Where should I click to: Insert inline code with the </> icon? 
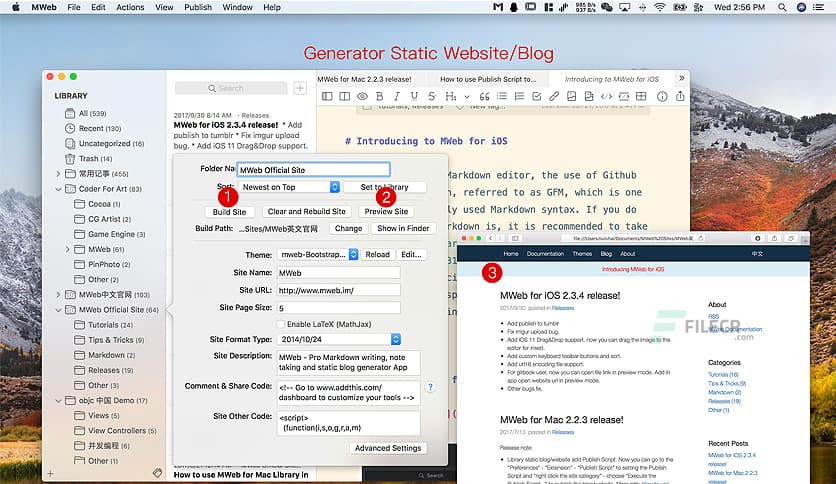pos(606,96)
